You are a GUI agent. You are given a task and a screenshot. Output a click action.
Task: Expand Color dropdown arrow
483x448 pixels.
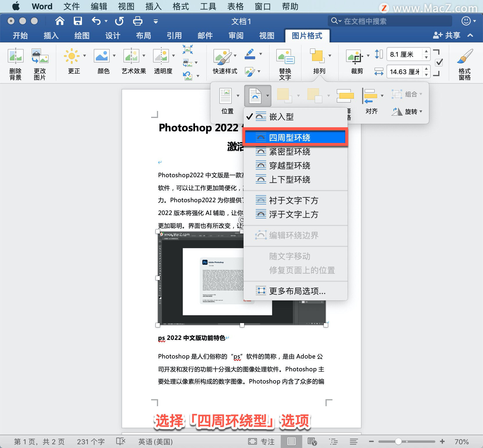point(114,55)
